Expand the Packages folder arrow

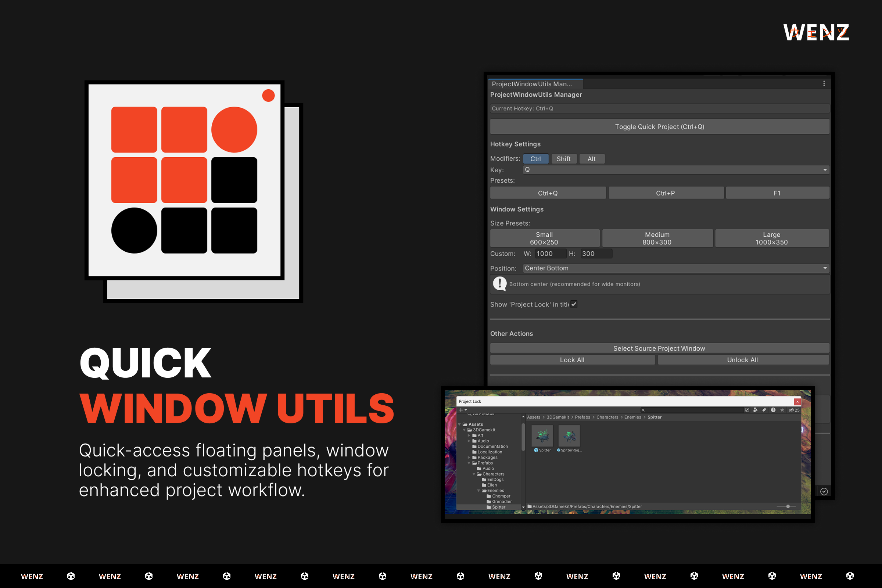[469, 458]
